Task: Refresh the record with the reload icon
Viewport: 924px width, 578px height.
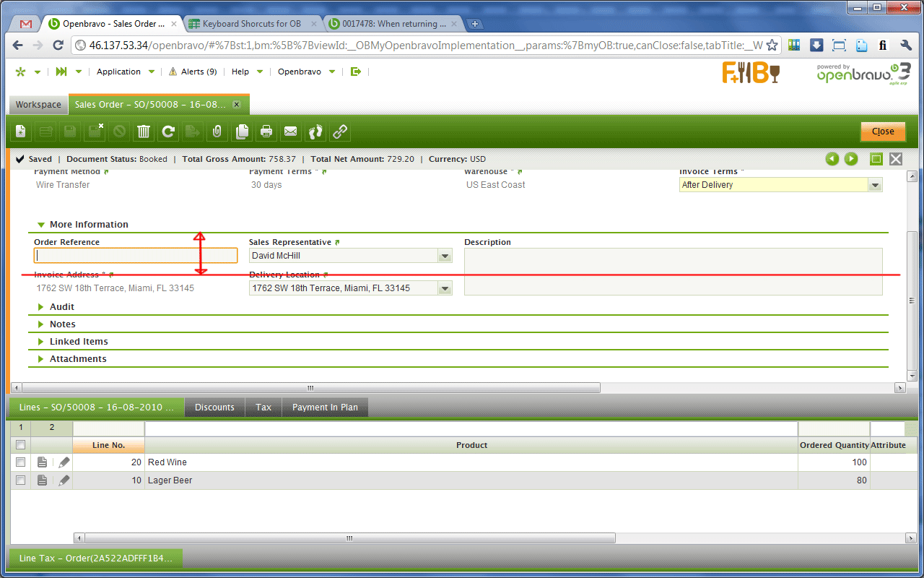Action: tap(168, 131)
